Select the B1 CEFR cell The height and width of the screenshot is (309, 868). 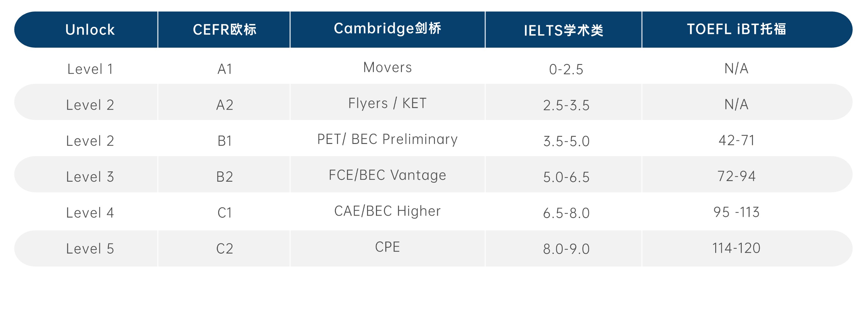[x=225, y=141]
